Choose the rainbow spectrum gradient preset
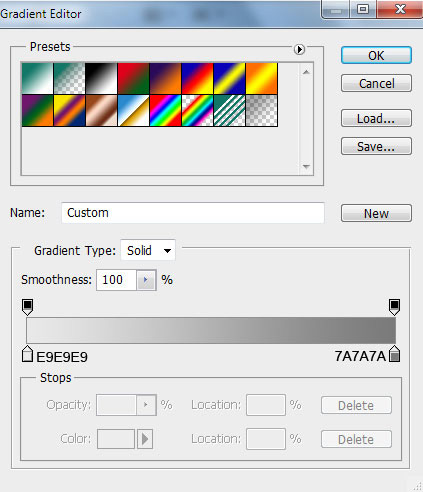 [165, 110]
